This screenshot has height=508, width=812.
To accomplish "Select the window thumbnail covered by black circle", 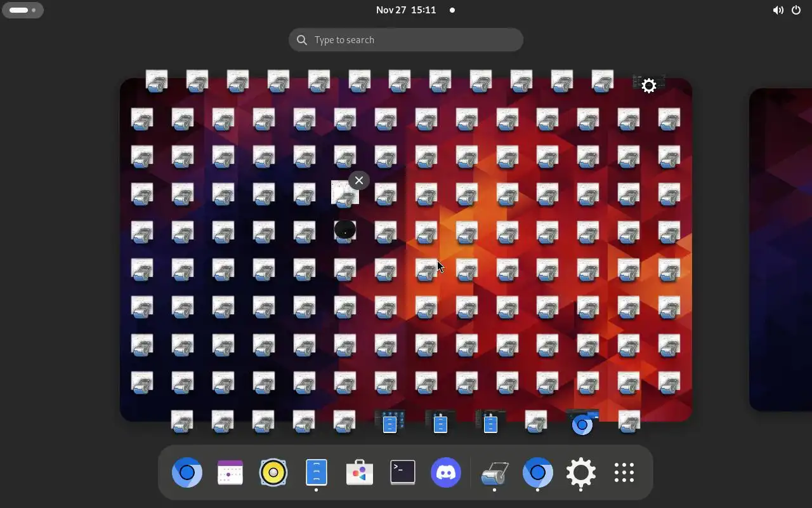I will click(345, 230).
